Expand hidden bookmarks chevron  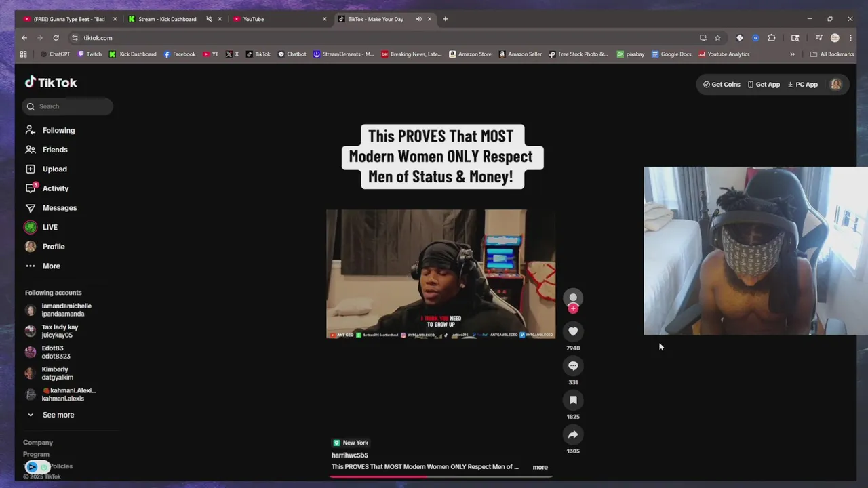[x=792, y=54]
